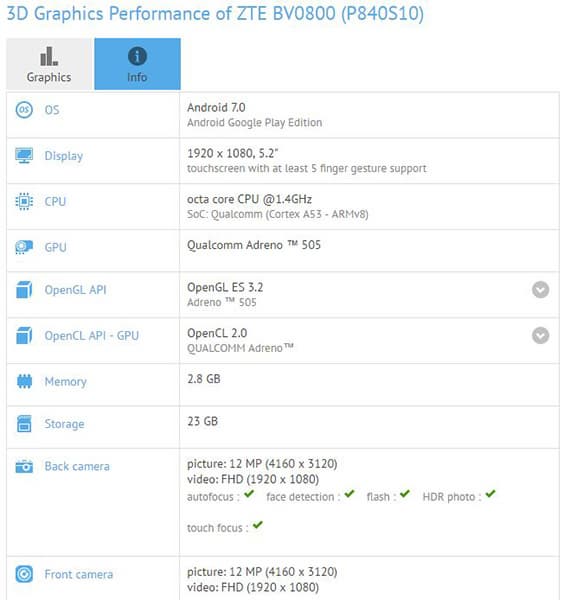Click the OpenGL API cube icon
Screen dimensions: 564x600
coord(24,290)
